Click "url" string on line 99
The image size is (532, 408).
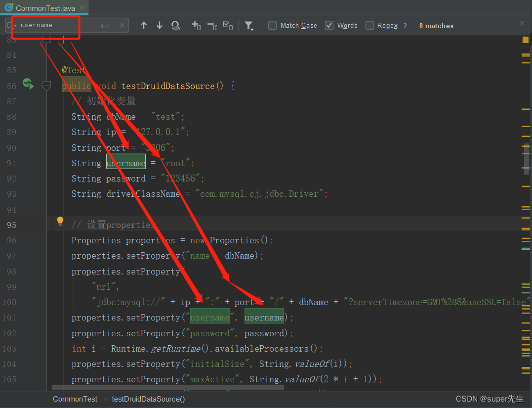click(x=103, y=287)
